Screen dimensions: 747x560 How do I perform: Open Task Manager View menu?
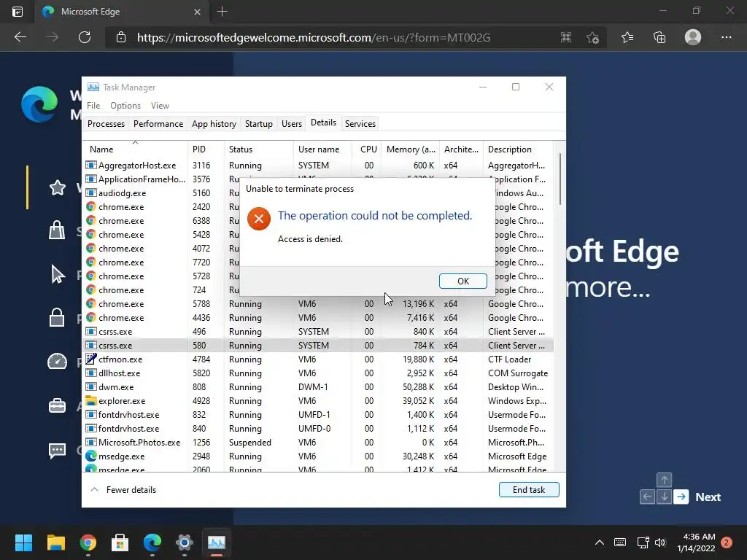(x=160, y=106)
